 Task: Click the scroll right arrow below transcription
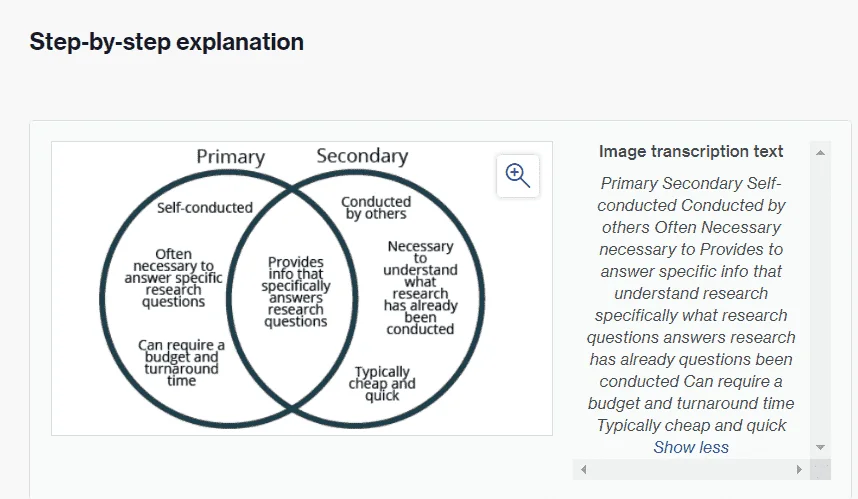point(799,469)
